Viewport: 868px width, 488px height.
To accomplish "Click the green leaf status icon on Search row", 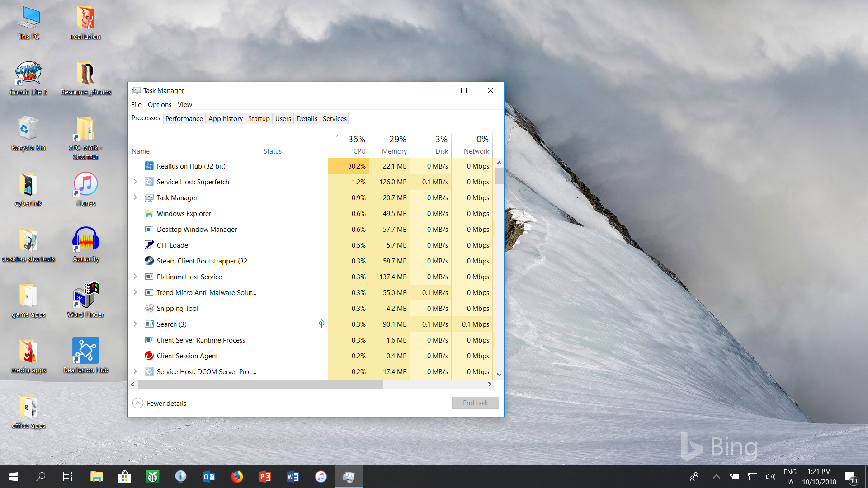I will (321, 324).
